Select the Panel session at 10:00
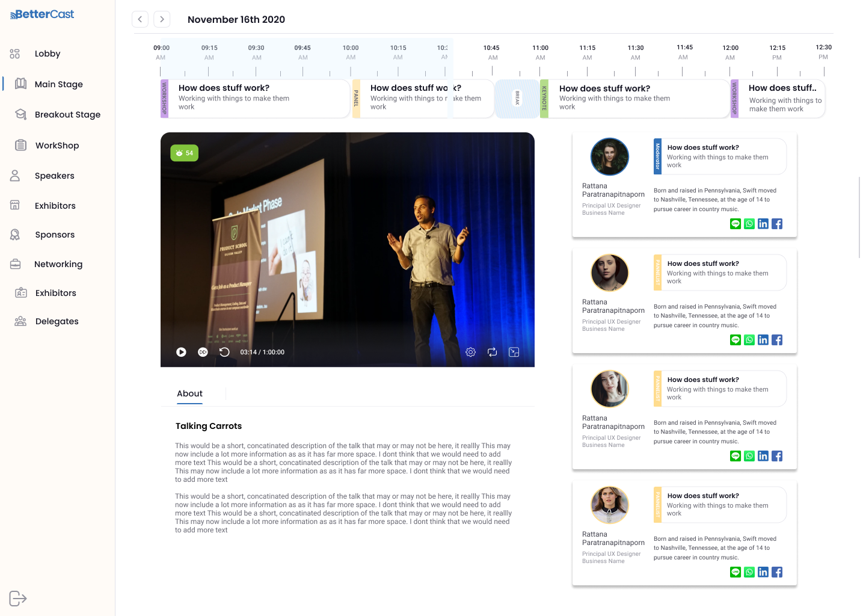866x616 pixels. (x=423, y=99)
